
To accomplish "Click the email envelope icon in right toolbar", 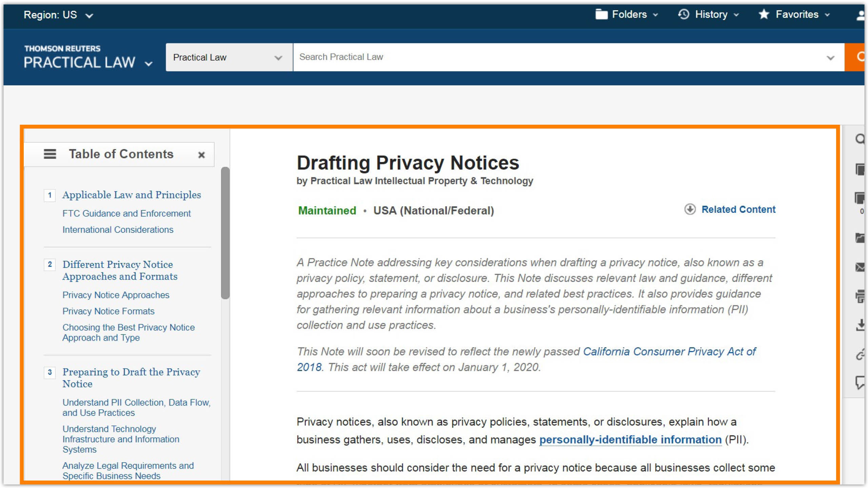I will pyautogui.click(x=860, y=267).
